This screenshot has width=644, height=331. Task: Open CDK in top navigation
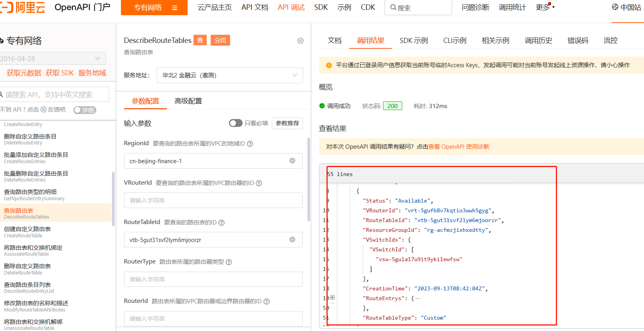tap(368, 7)
